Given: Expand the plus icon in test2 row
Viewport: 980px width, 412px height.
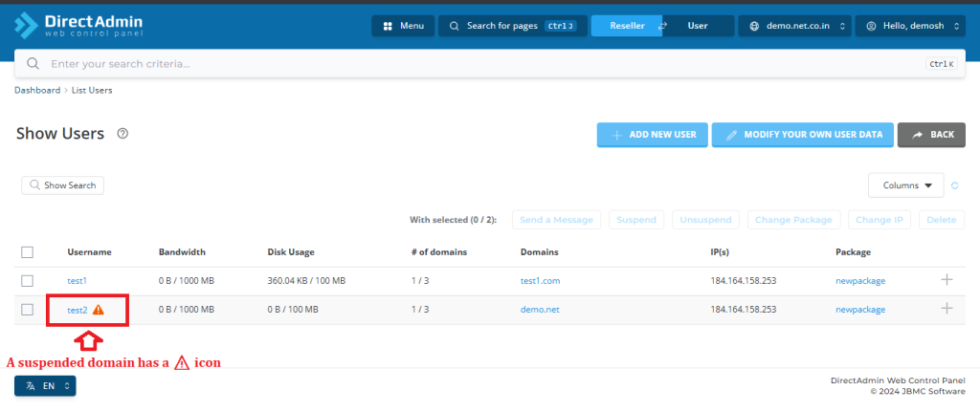Looking at the screenshot, I should (947, 309).
